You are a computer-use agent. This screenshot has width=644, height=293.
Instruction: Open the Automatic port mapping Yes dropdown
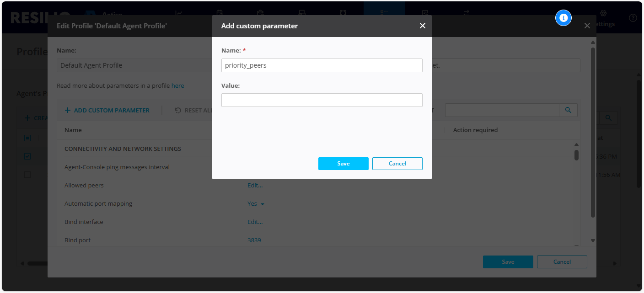[x=256, y=204]
